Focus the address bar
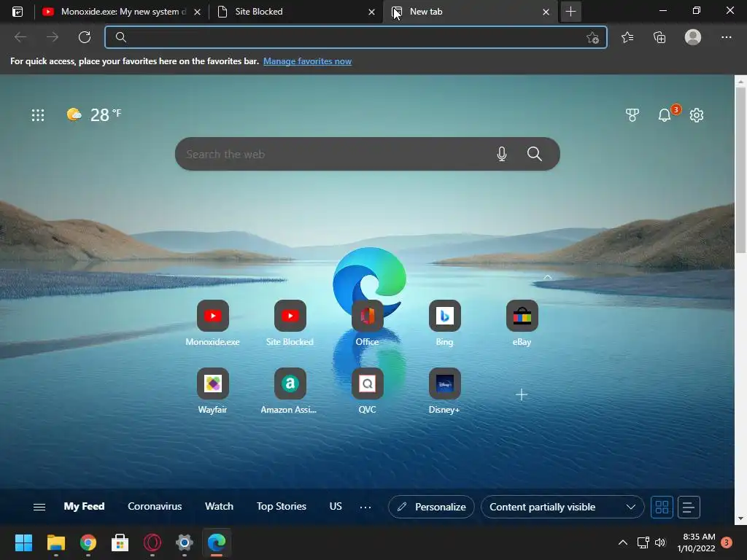Image resolution: width=747 pixels, height=560 pixels. 355,37
